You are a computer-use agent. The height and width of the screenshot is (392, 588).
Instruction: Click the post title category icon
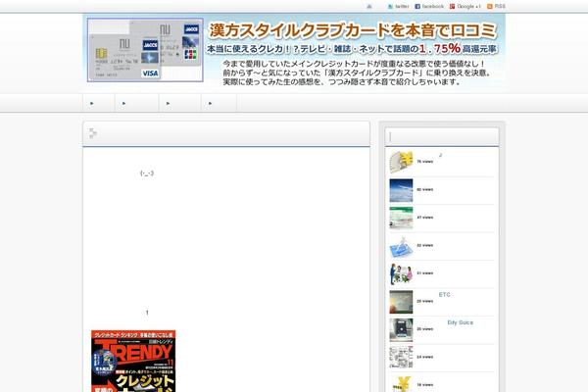point(93,133)
